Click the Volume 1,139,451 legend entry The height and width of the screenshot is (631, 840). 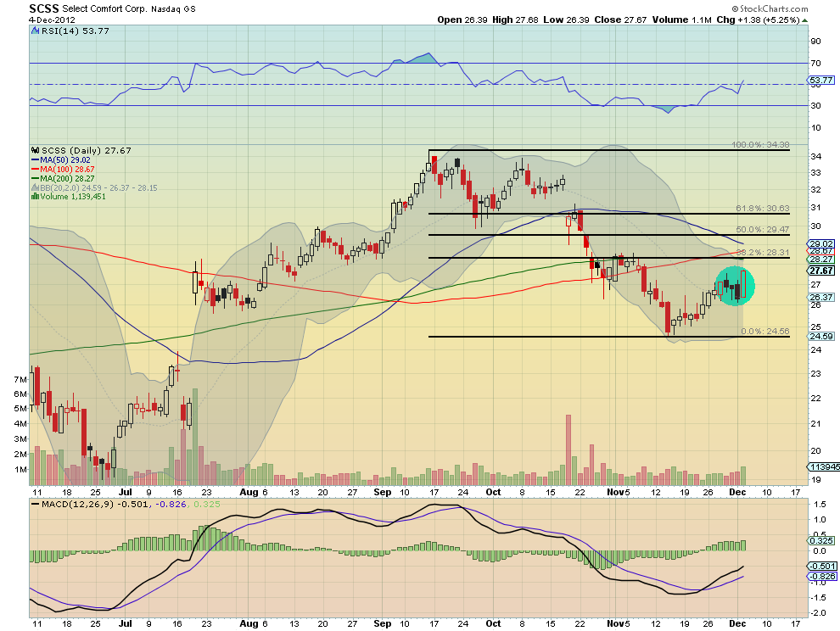coord(73,197)
